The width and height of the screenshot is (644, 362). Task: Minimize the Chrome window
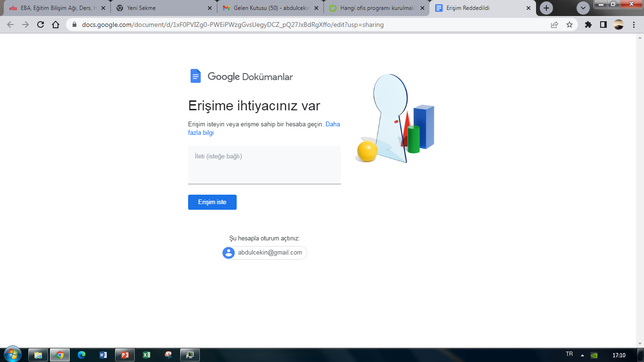pyautogui.click(x=601, y=4)
